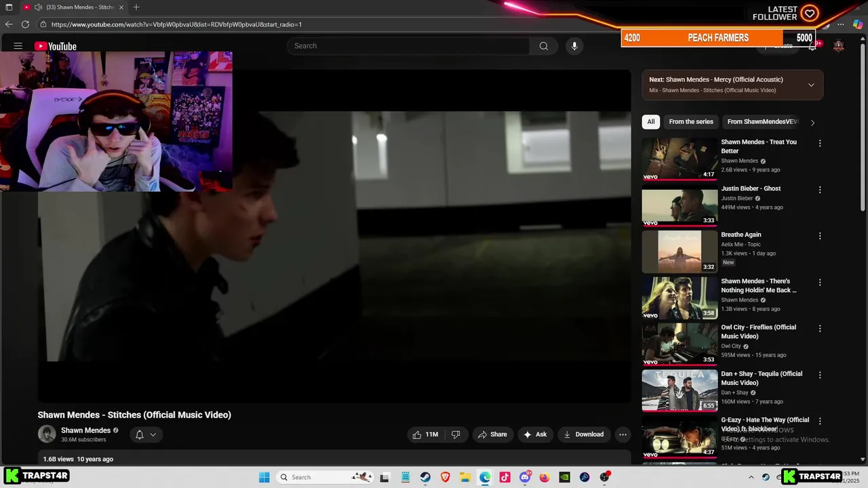
Task: Open more actions menu for the video
Action: [623, 434]
